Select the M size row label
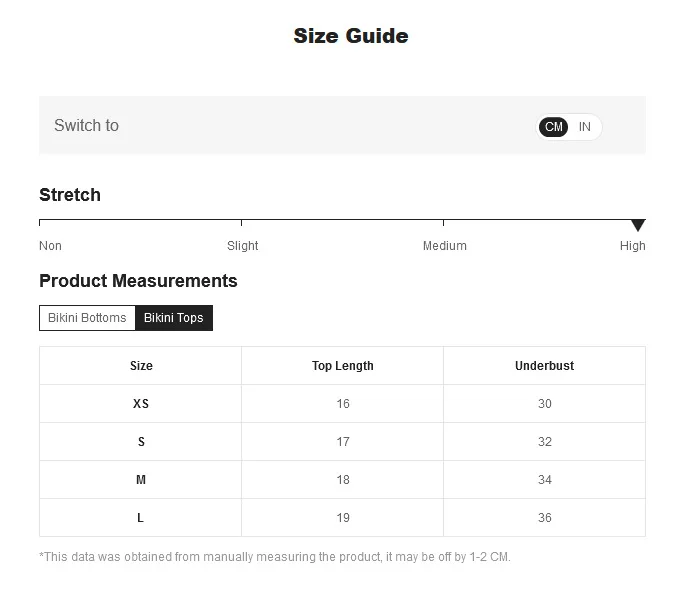Screen dimensions: 689x593 pos(141,480)
